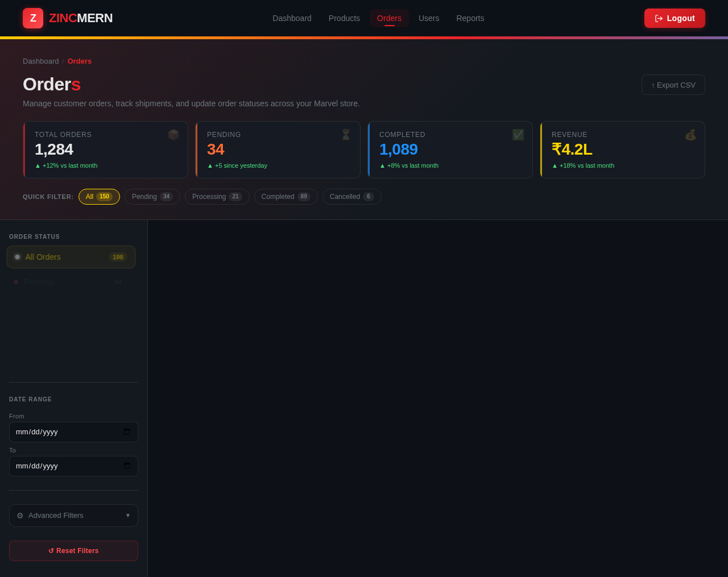Click the red Z logo icon
This screenshot has height=577, width=728.
33,18
